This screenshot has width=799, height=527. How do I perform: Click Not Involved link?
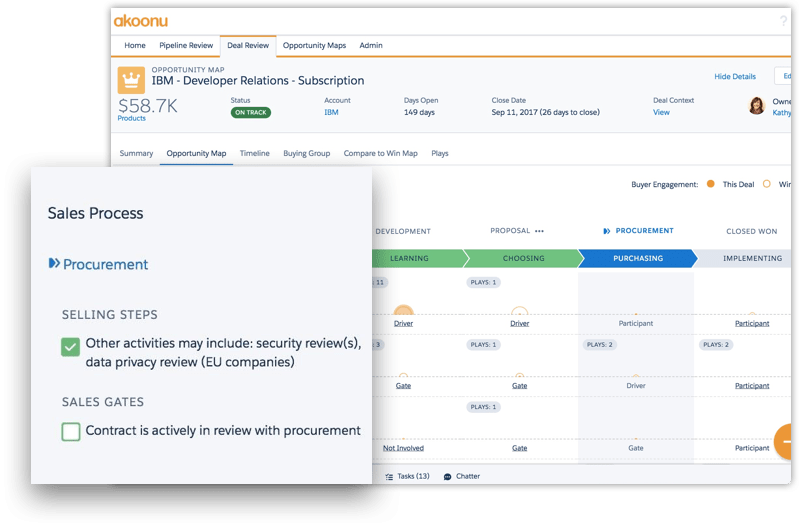coord(404,448)
